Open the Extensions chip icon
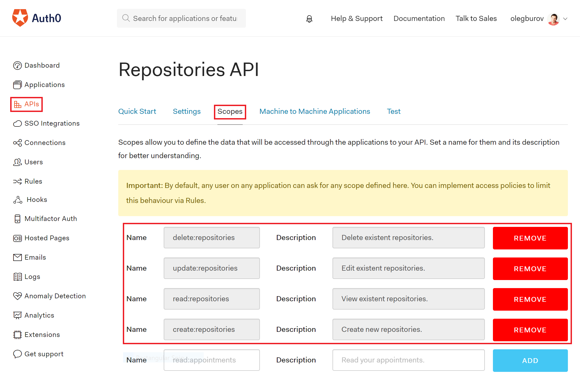The width and height of the screenshot is (580, 392). (17, 335)
